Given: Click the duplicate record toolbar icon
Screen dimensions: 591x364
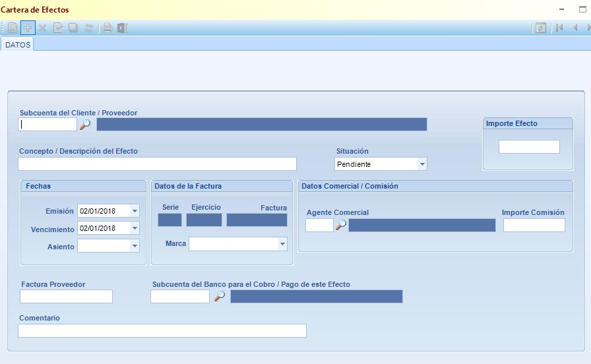Looking at the screenshot, I should (73, 28).
